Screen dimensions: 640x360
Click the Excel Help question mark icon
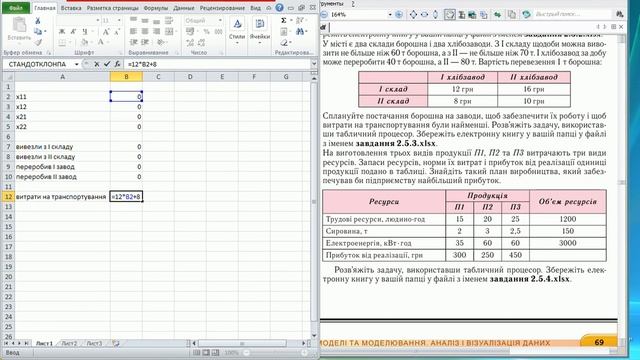[x=279, y=7]
